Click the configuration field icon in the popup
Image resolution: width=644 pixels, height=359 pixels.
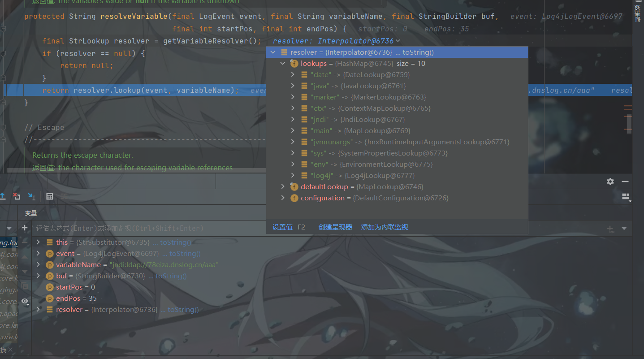tap(294, 198)
